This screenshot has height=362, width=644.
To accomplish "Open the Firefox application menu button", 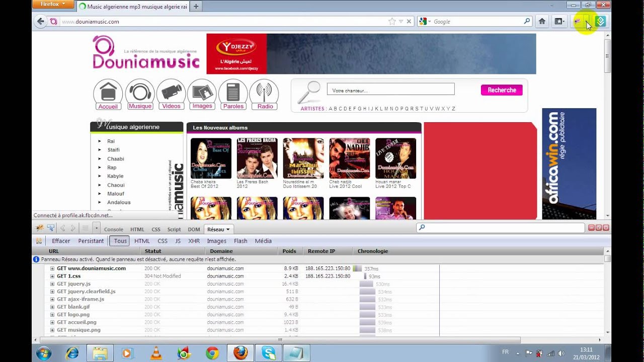I will 53,4.
